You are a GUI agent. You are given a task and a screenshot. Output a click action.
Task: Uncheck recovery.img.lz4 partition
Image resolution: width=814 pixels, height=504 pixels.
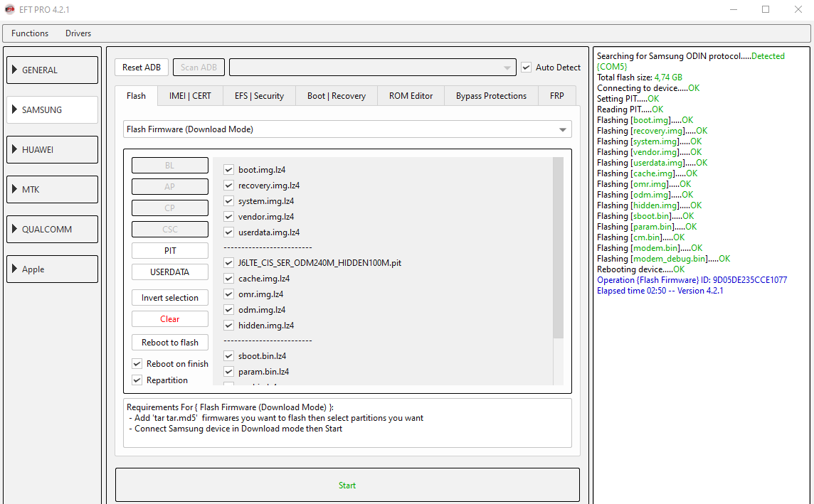[228, 185]
